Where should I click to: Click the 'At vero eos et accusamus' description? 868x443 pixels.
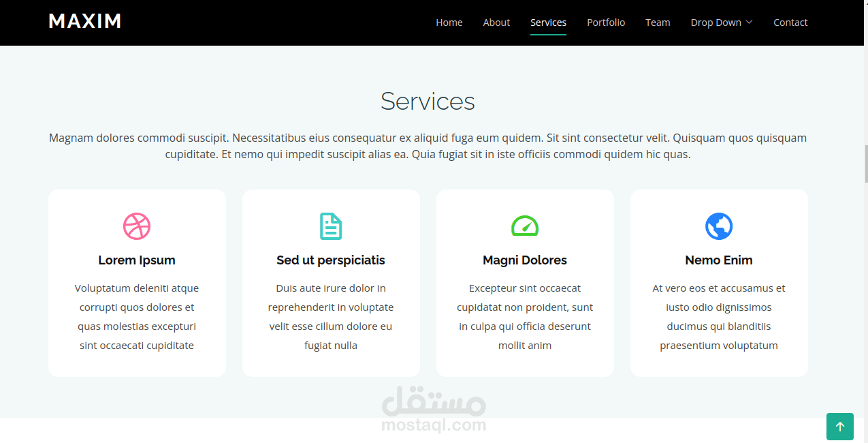(719, 317)
